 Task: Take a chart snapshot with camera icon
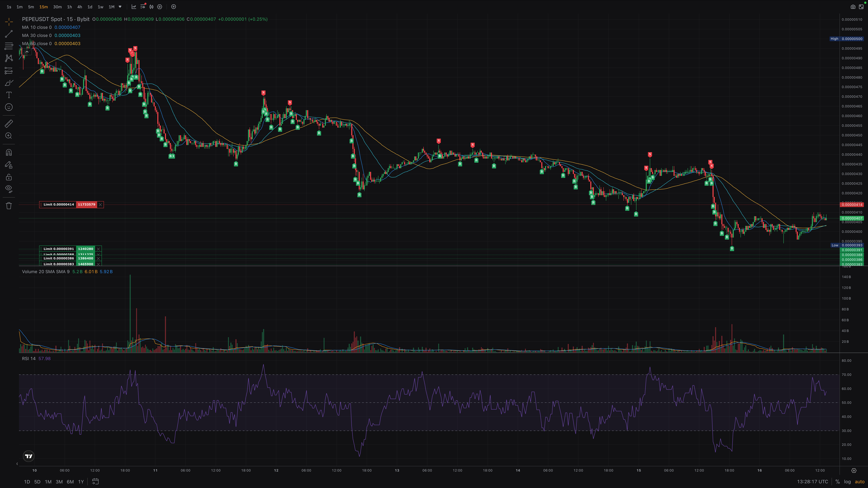coord(853,7)
